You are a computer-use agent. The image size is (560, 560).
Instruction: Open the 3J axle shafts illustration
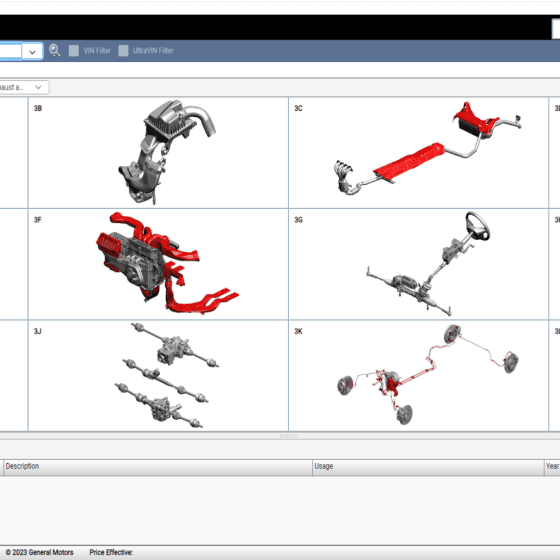(x=166, y=376)
